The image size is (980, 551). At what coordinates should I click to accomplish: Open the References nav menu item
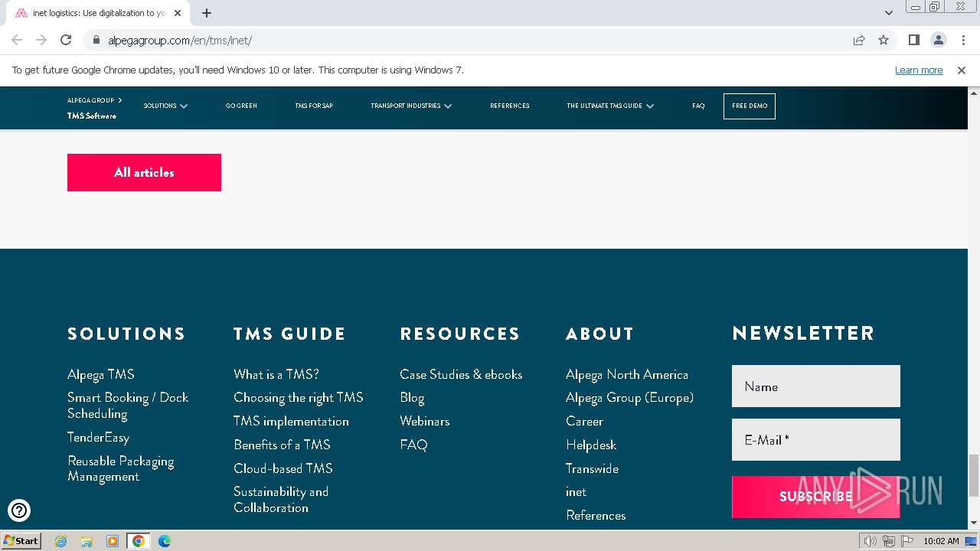point(510,106)
